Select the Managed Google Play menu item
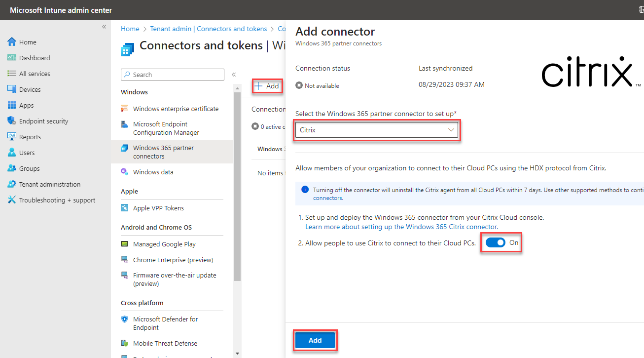The height and width of the screenshot is (358, 644). [x=164, y=244]
